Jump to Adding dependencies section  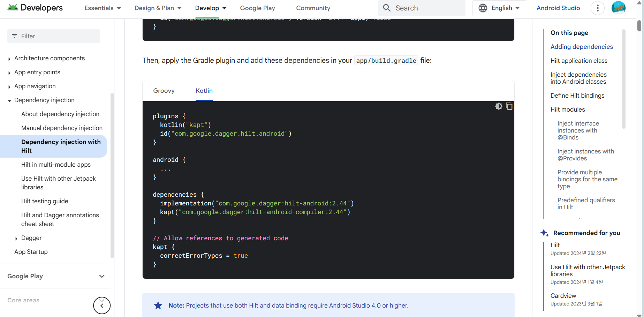(x=582, y=47)
